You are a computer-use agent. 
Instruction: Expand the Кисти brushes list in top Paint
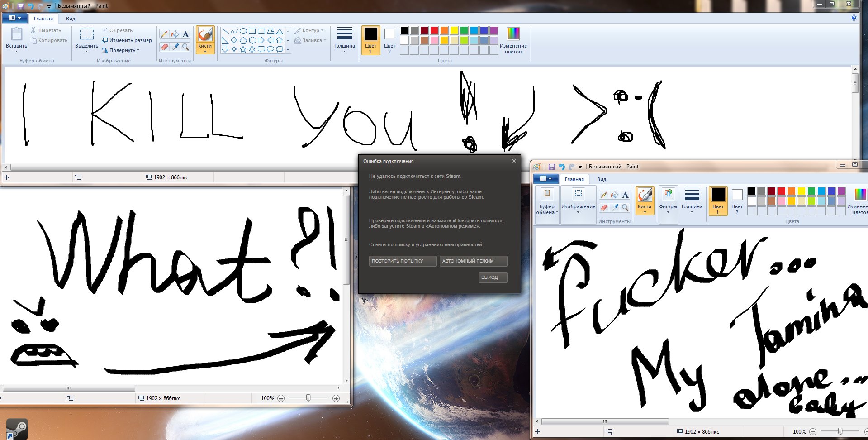(205, 48)
